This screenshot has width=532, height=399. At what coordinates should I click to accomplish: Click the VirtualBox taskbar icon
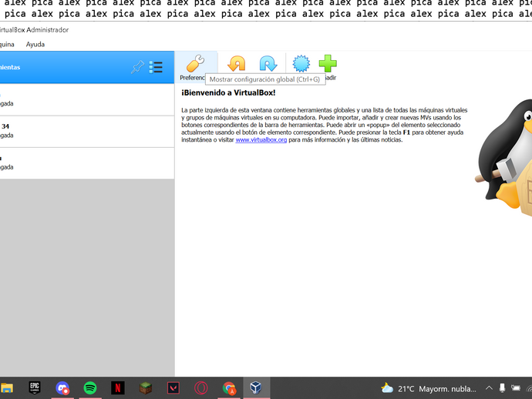click(x=257, y=387)
